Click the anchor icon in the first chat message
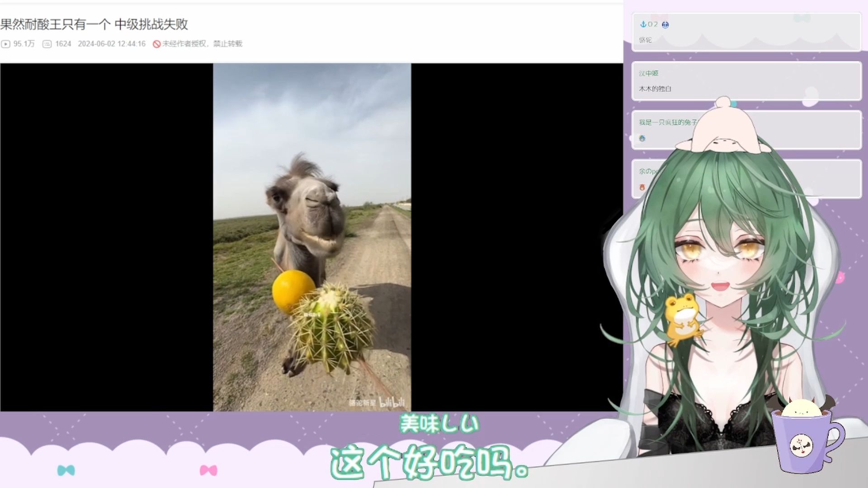 tap(642, 24)
